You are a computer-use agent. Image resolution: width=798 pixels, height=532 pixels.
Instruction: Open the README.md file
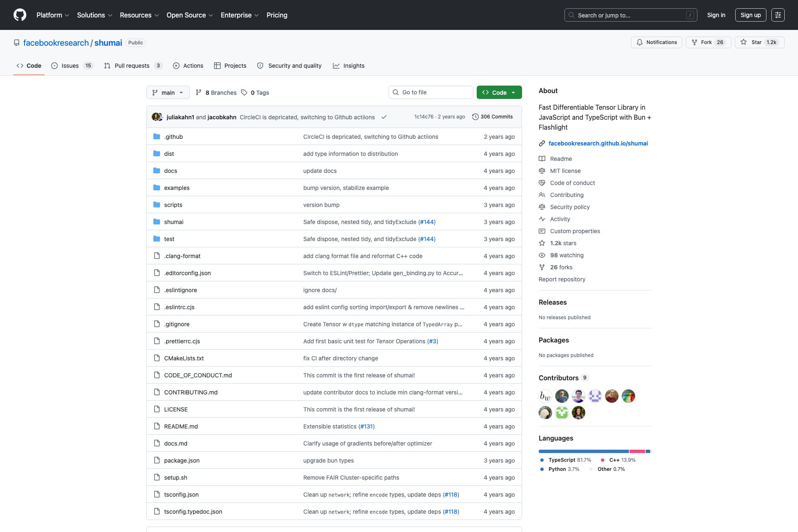point(181,426)
